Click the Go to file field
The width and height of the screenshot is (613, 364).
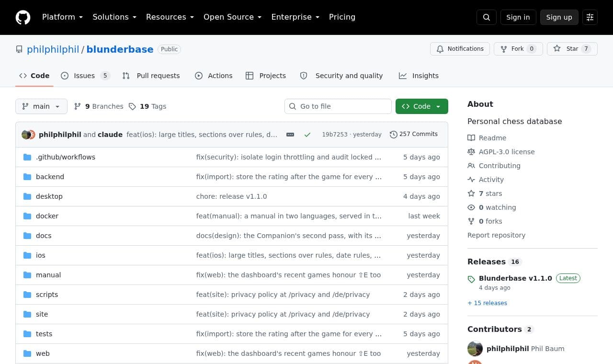pos(338,106)
